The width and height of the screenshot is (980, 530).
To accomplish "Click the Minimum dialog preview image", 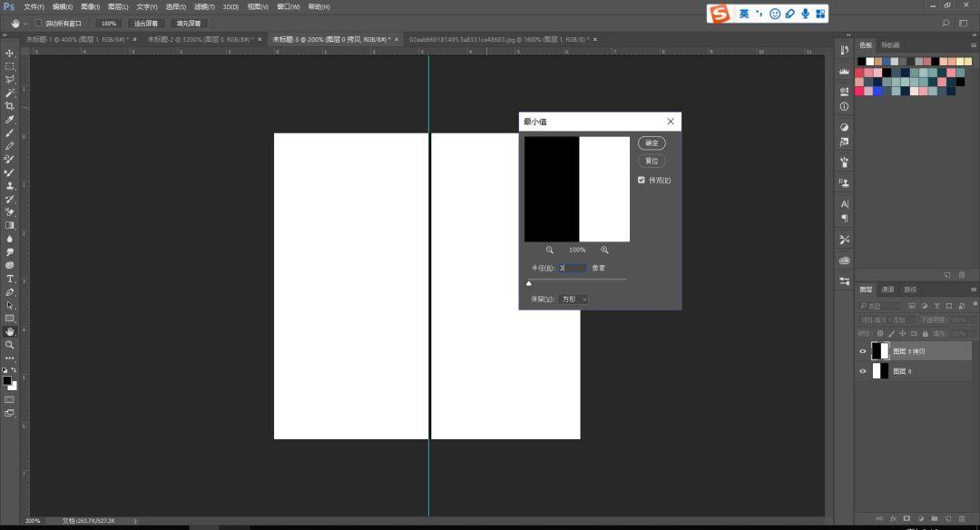I will [x=577, y=189].
